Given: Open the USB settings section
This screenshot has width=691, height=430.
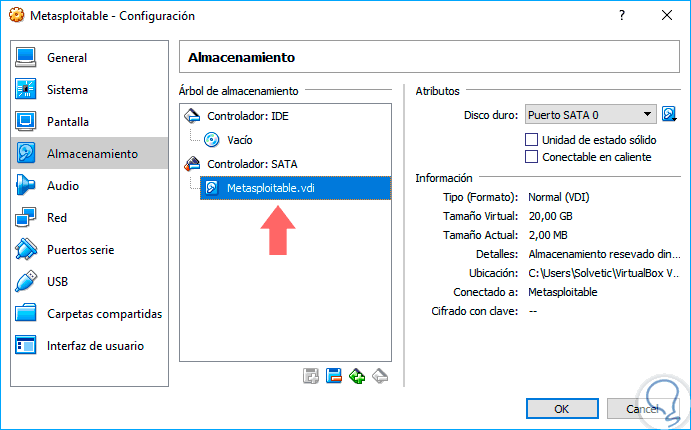Looking at the screenshot, I should point(89,282).
